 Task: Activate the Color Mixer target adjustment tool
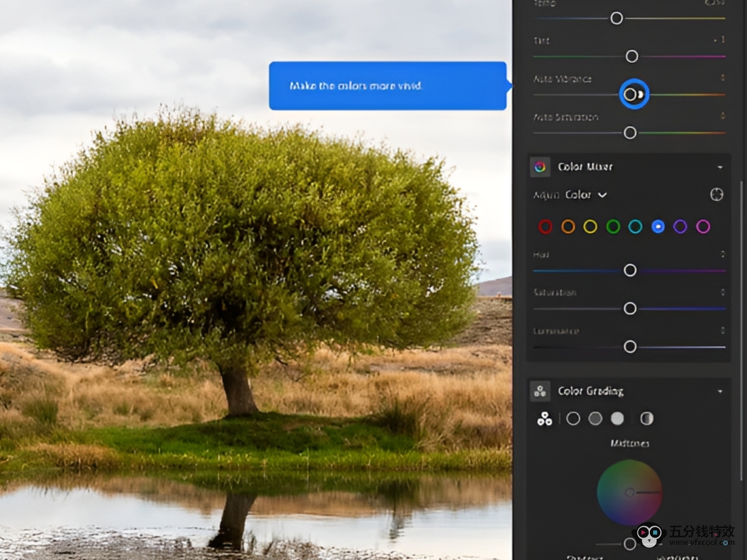[x=716, y=195]
